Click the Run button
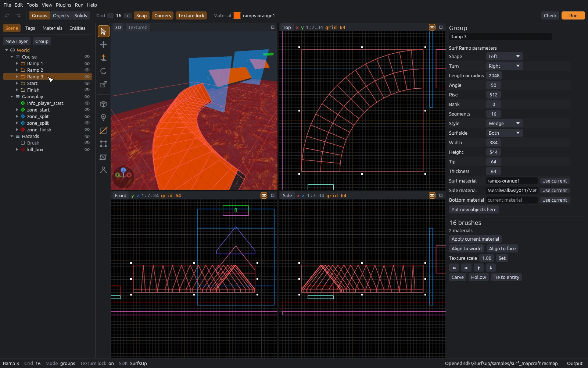 coord(573,15)
